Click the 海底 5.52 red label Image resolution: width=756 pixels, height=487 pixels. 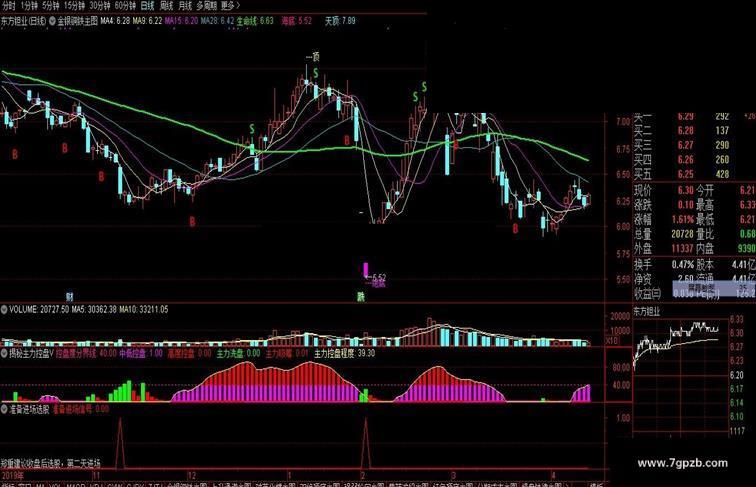(297, 21)
